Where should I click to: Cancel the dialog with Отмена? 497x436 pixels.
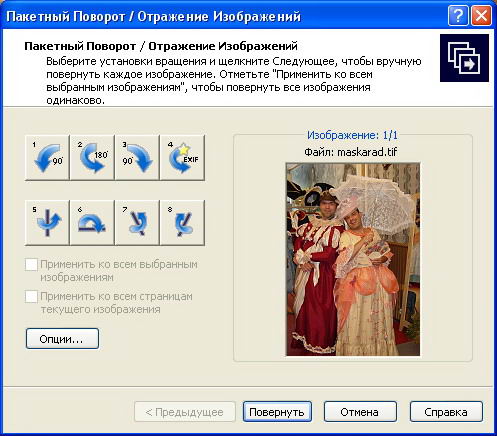pos(360,412)
